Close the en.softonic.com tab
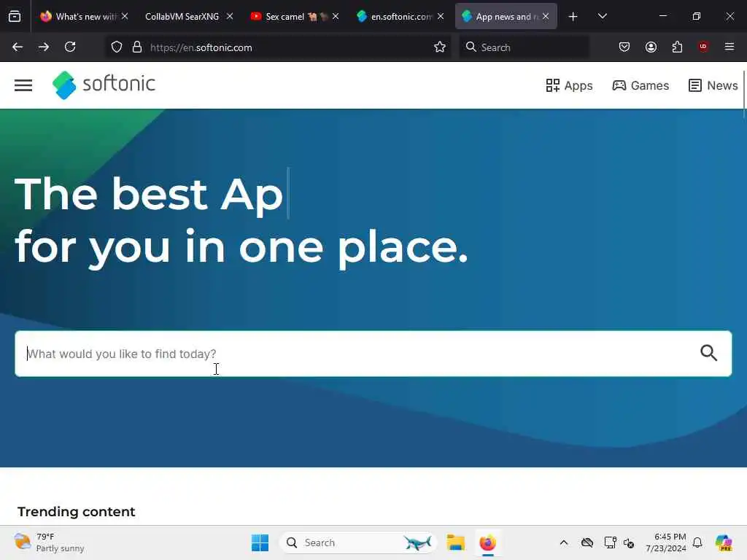 click(441, 16)
